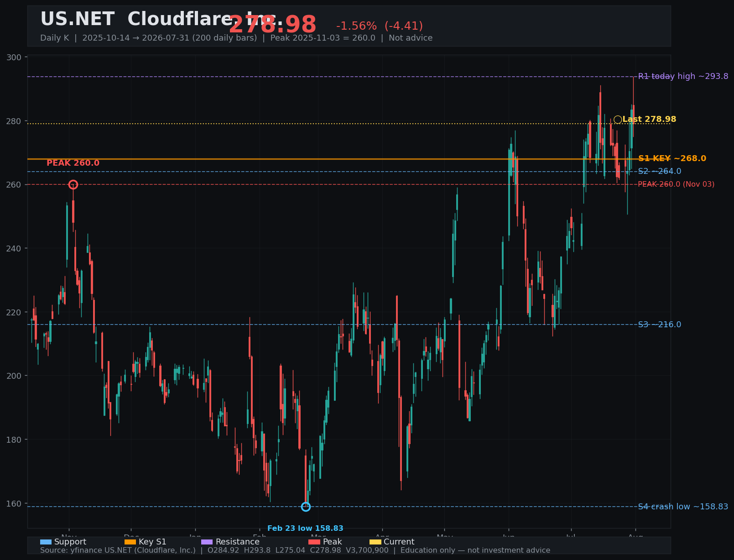Click the "Feb 23 low 158.83" annotation
Image resolution: width=734 pixels, height=560 pixels.
(x=305, y=529)
